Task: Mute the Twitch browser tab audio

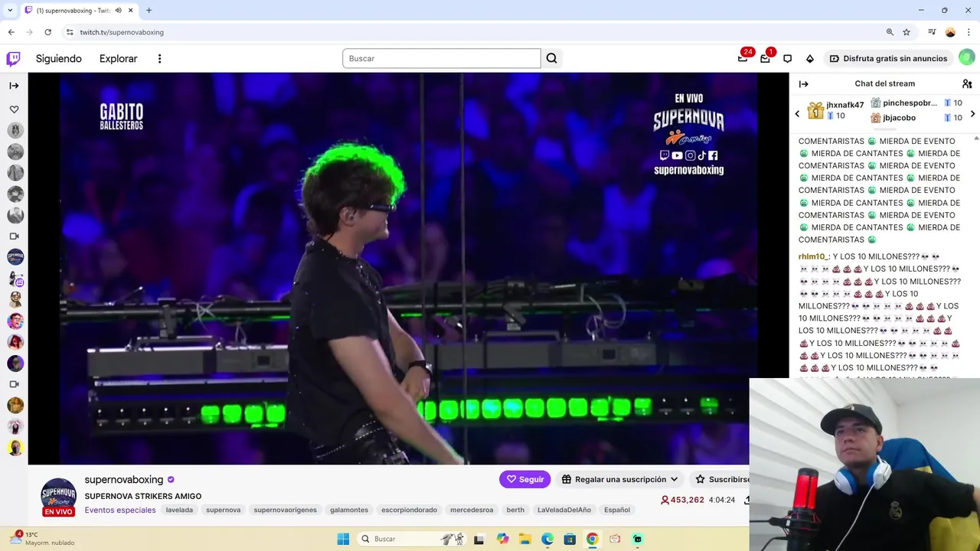Action: [119, 11]
